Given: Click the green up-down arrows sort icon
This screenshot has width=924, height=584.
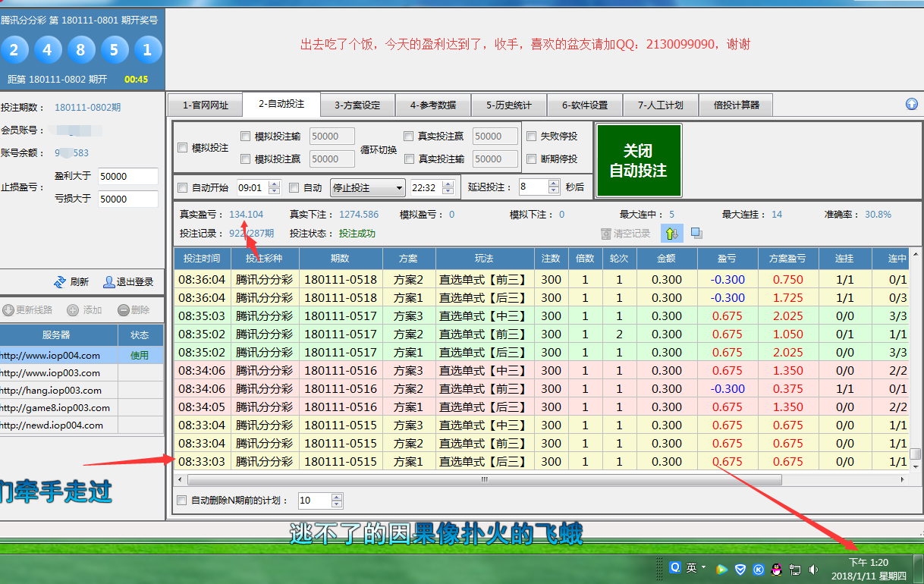Looking at the screenshot, I should pos(671,234).
